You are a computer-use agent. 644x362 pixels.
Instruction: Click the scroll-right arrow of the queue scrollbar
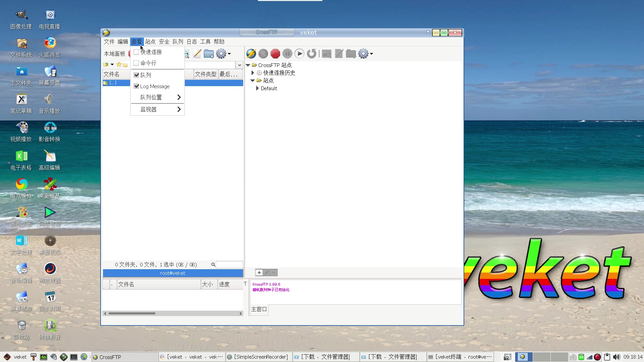click(x=240, y=313)
